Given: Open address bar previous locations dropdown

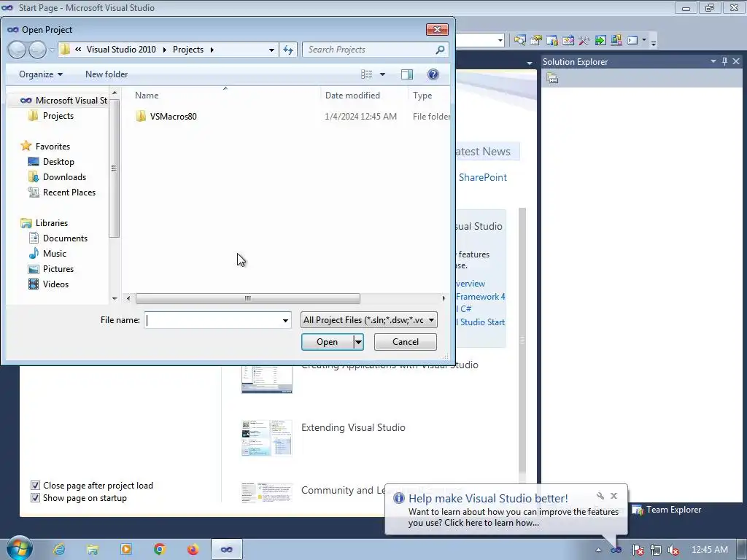Looking at the screenshot, I should click(271, 50).
